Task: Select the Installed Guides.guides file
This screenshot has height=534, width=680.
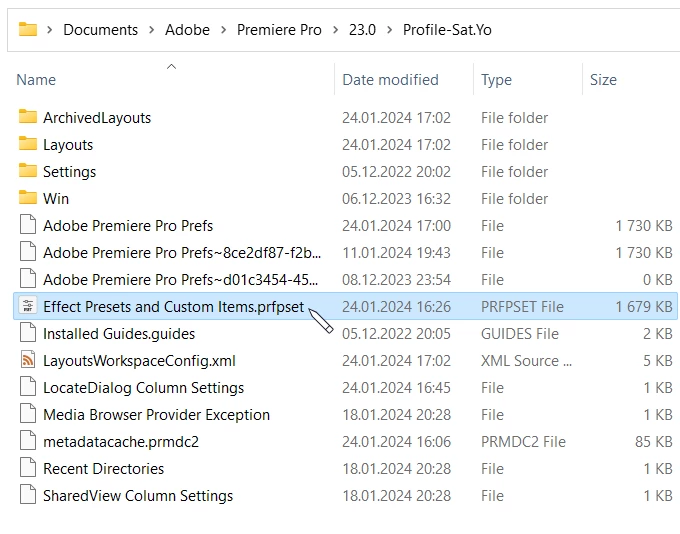Action: pos(346,333)
